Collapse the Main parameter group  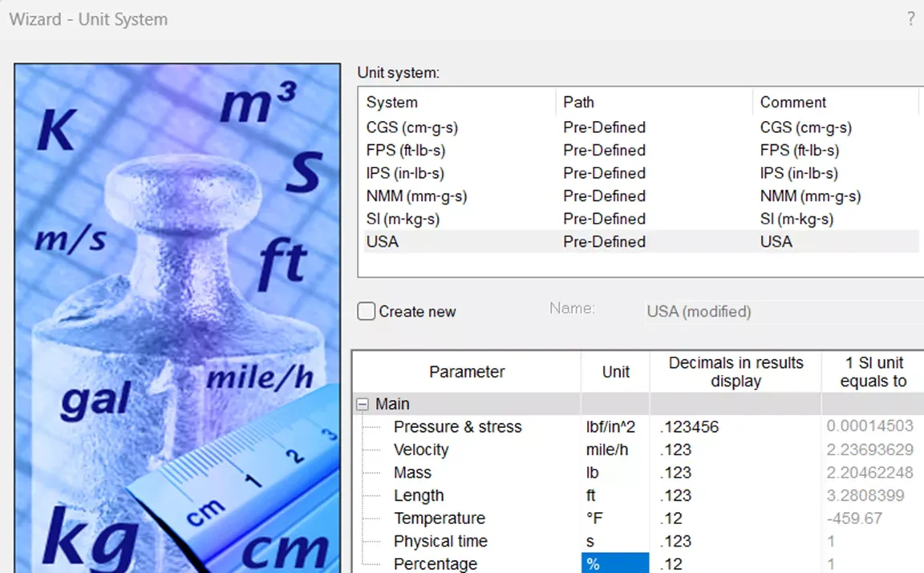tap(363, 404)
